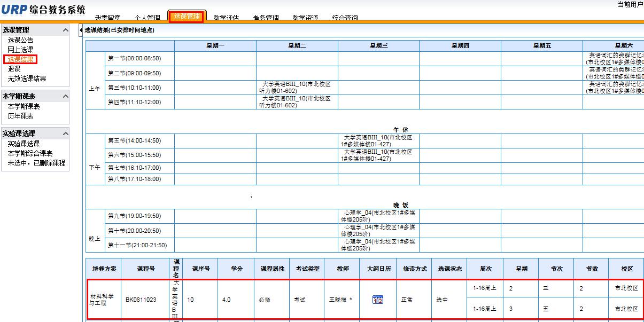
Task: Click the 未选中，已删除课程 link
Action: coord(36,163)
